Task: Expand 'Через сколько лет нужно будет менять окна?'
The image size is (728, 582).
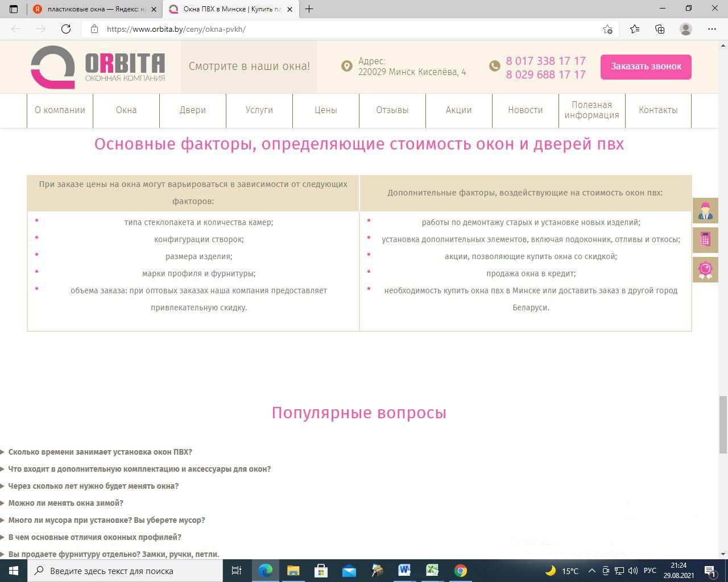Action: (x=93, y=486)
